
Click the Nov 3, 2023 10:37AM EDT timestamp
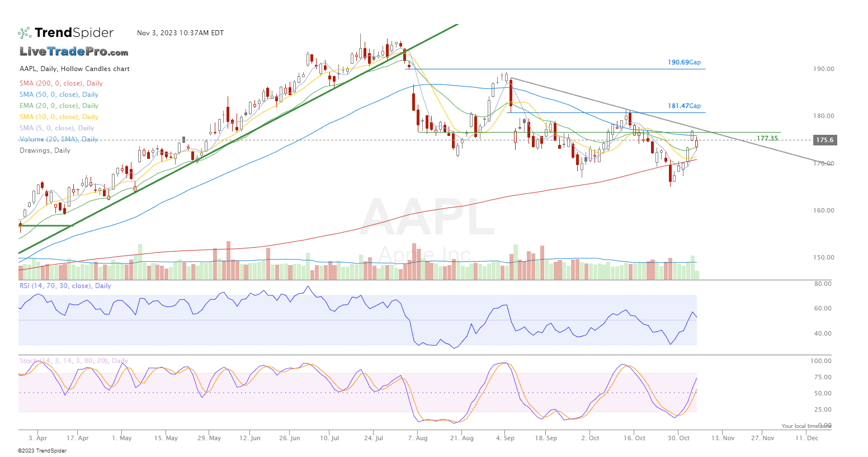(x=180, y=33)
